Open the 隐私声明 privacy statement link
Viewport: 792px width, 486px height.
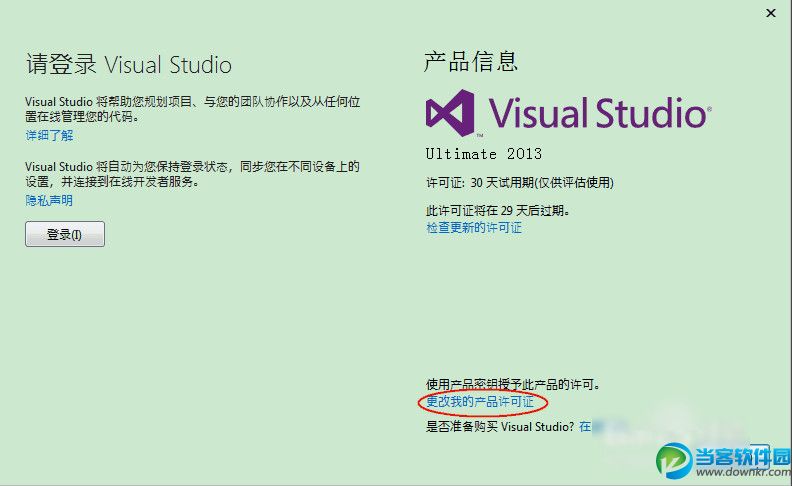49,201
